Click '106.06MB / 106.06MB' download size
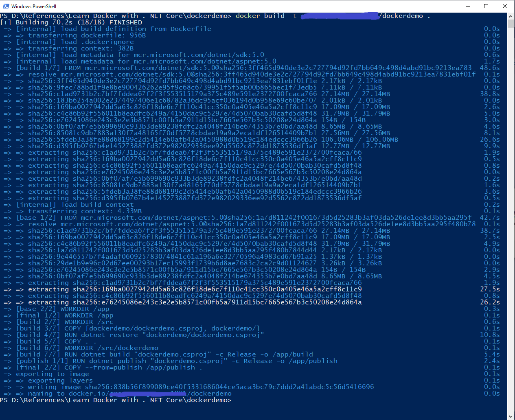The height and width of the screenshot is (420, 515). pyautogui.click(x=360, y=140)
